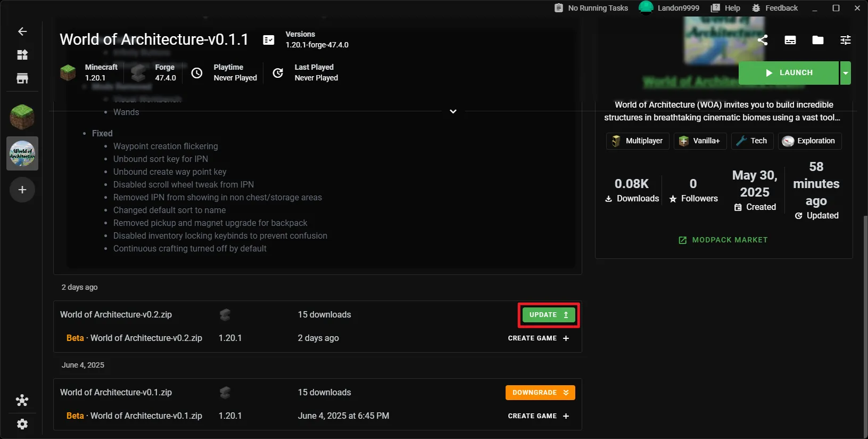Image resolution: width=868 pixels, height=439 pixels.
Task: Click the 0 Followers stat
Action: pyautogui.click(x=693, y=191)
